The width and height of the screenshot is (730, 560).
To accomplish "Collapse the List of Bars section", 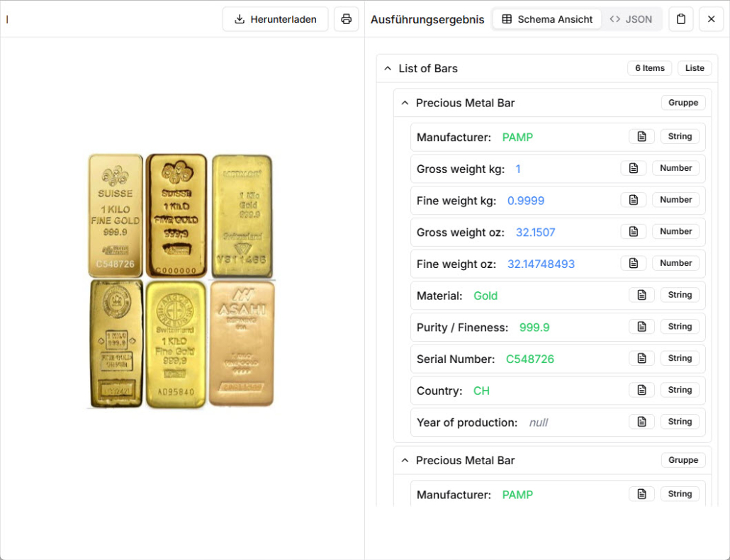I will [x=388, y=69].
